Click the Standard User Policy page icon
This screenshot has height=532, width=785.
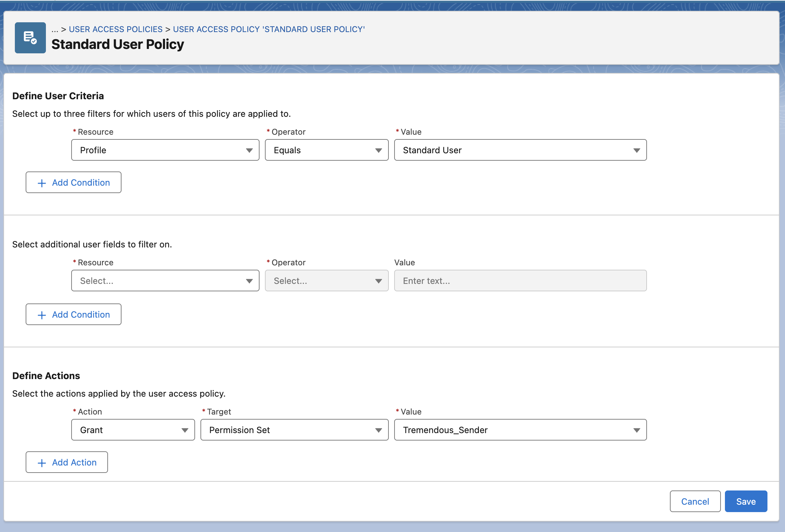tap(30, 37)
